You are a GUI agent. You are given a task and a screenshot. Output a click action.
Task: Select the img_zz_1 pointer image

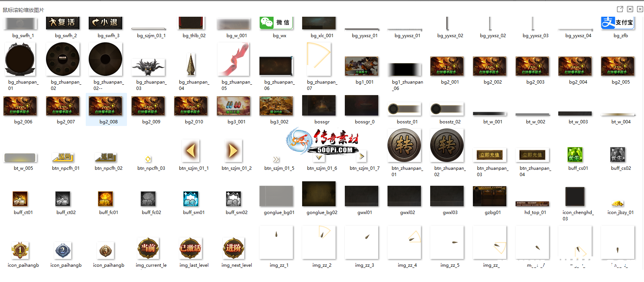click(276, 242)
